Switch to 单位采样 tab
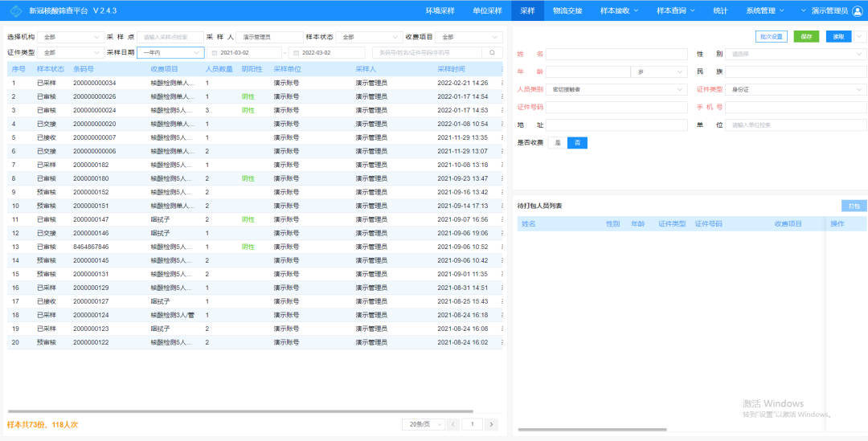 pos(488,10)
